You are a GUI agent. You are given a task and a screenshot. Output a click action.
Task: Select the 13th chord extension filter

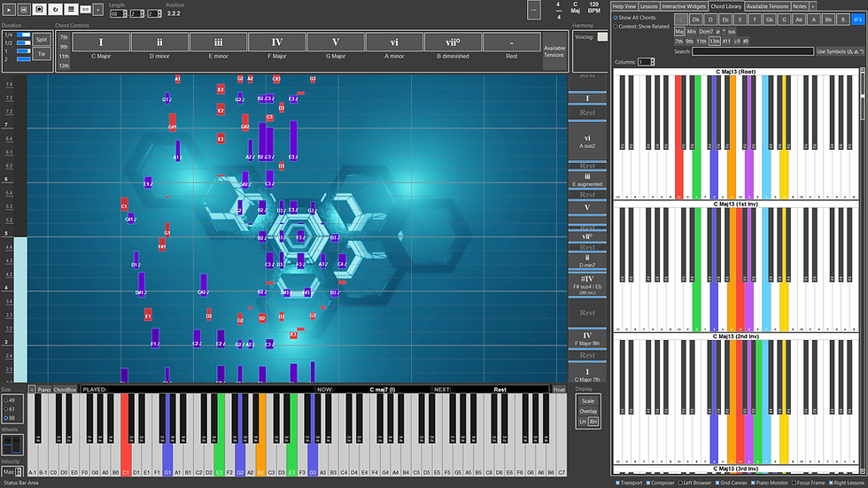(715, 41)
